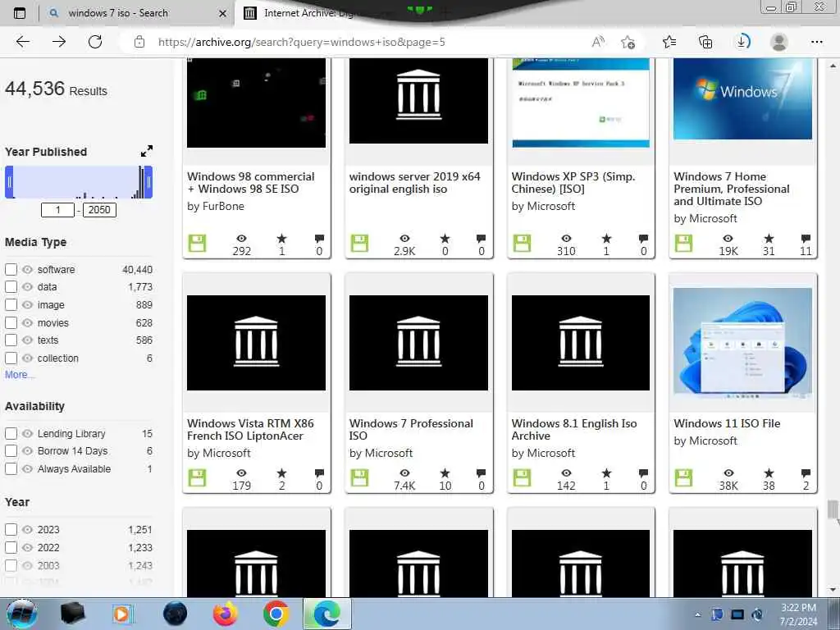This screenshot has width=840, height=630.
Task: Expand the Year Published histogram
Action: tap(146, 151)
